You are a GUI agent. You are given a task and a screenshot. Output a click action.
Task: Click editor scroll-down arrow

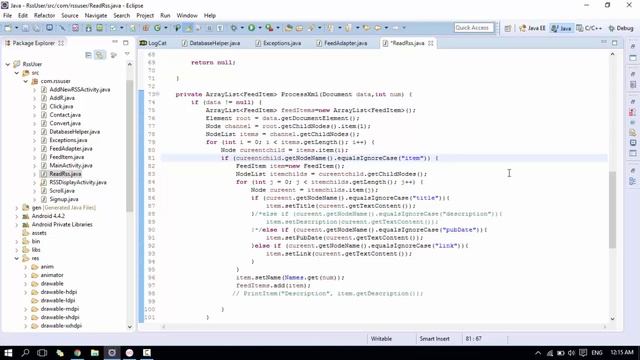point(613,318)
